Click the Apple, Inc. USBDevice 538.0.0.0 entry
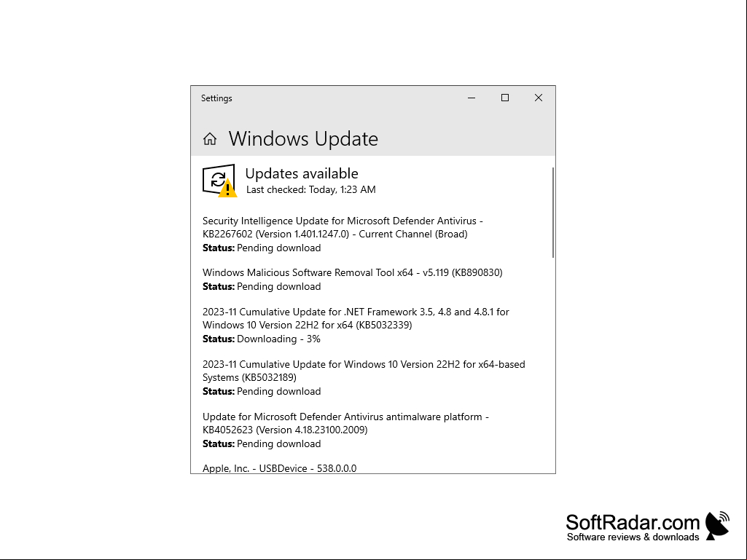The width and height of the screenshot is (747, 560). (280, 468)
